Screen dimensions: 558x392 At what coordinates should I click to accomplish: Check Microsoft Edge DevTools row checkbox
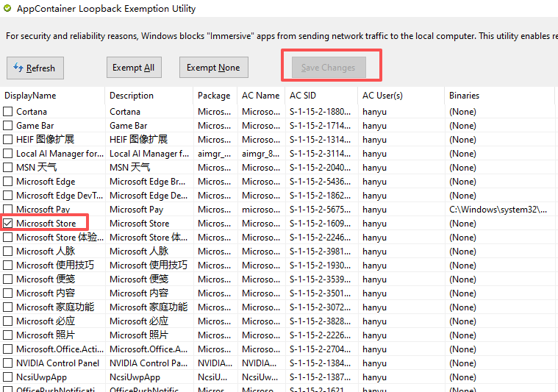pyautogui.click(x=7, y=195)
